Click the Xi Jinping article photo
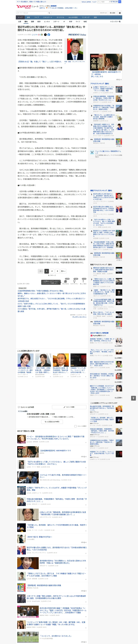This screenshot has height=644, width=138. (x=75, y=49)
